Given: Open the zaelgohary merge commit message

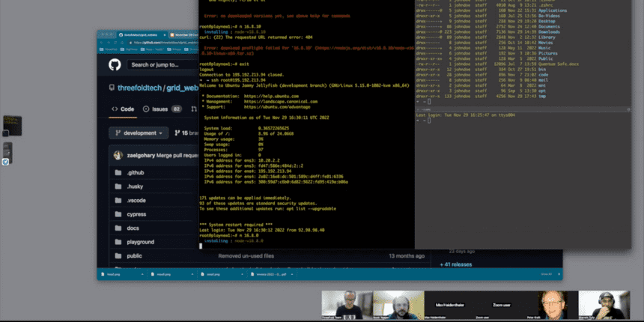Looking at the screenshot, I should tap(177, 155).
